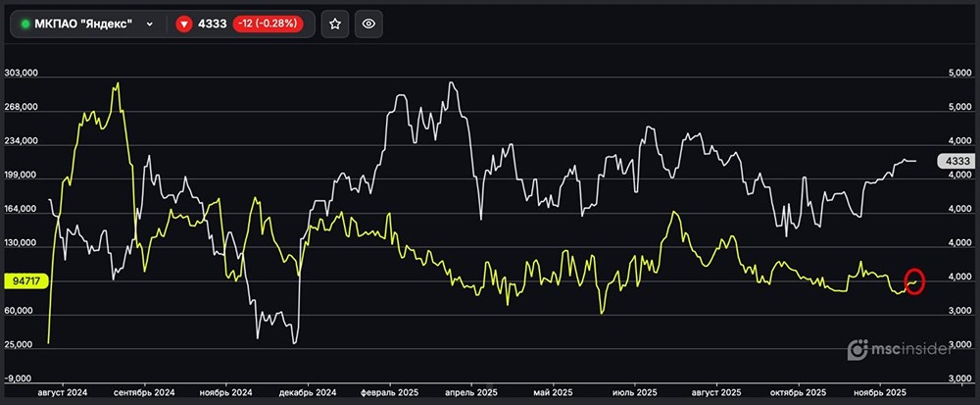Image resolution: width=980 pixels, height=405 pixels.
Task: Click the green status dot beside ticker
Action: coord(24,24)
